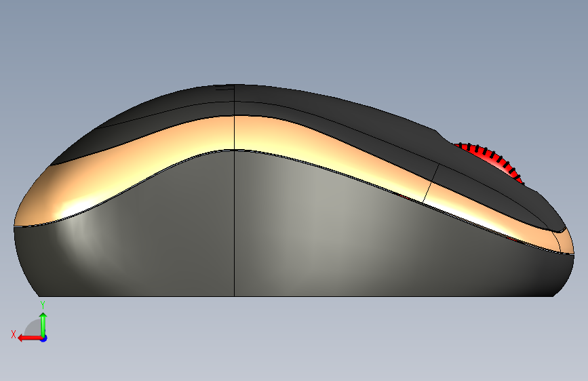Click the green "Y" axis label
Image resolution: width=588 pixels, height=381 pixels.
pos(43,305)
